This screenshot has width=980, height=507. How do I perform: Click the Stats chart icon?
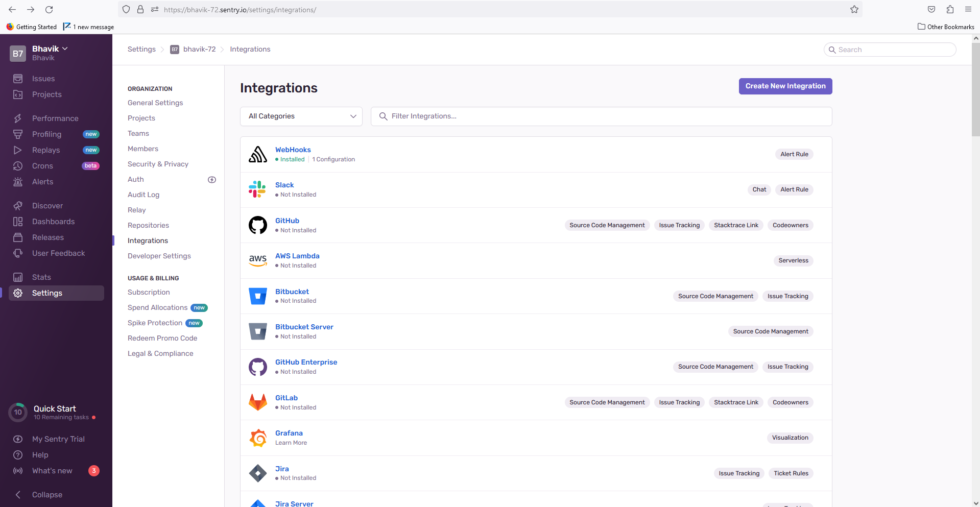(x=18, y=277)
